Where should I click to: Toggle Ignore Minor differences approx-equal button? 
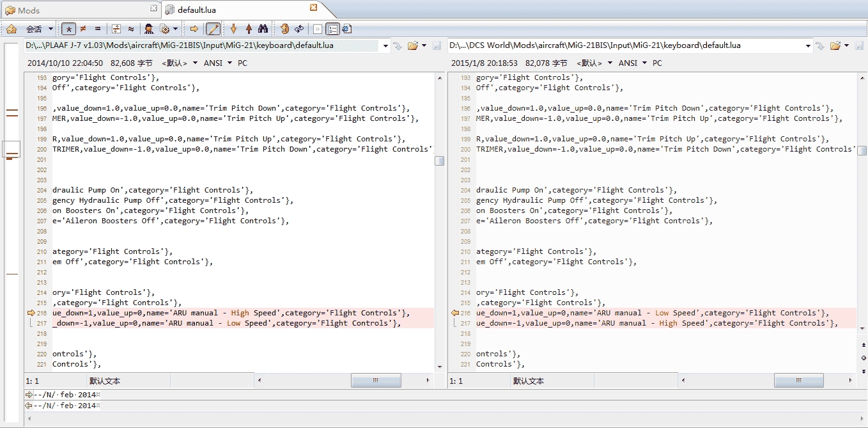coord(131,29)
